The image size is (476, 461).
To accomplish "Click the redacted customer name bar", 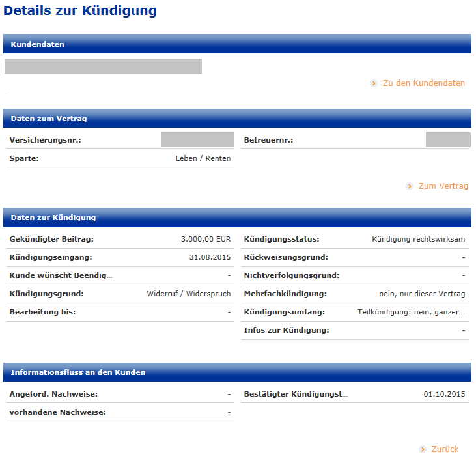I will (103, 66).
